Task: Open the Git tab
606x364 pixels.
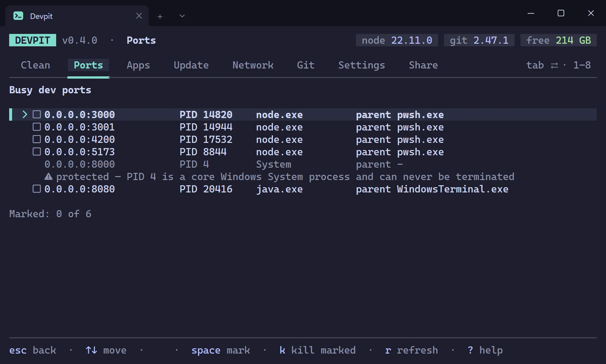Action: (x=306, y=65)
